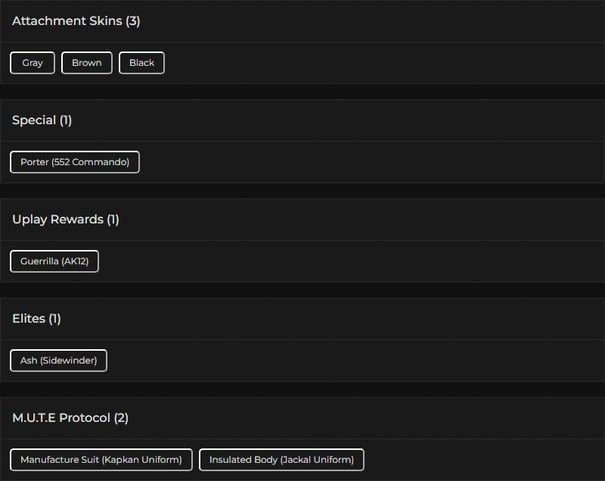Pick the Black attachment skin
Image resolution: width=605 pixels, height=481 pixels.
click(x=142, y=63)
